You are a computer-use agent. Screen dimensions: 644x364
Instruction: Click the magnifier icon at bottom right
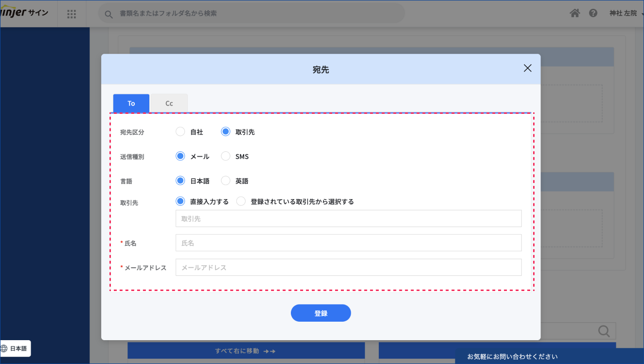click(604, 331)
